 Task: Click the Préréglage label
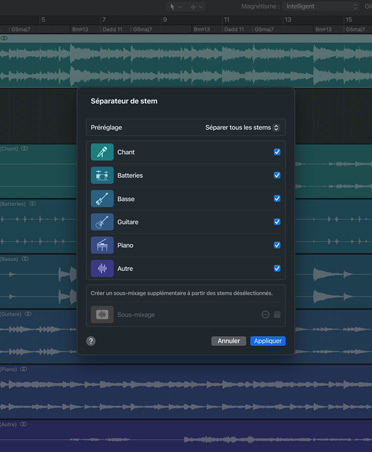(106, 128)
